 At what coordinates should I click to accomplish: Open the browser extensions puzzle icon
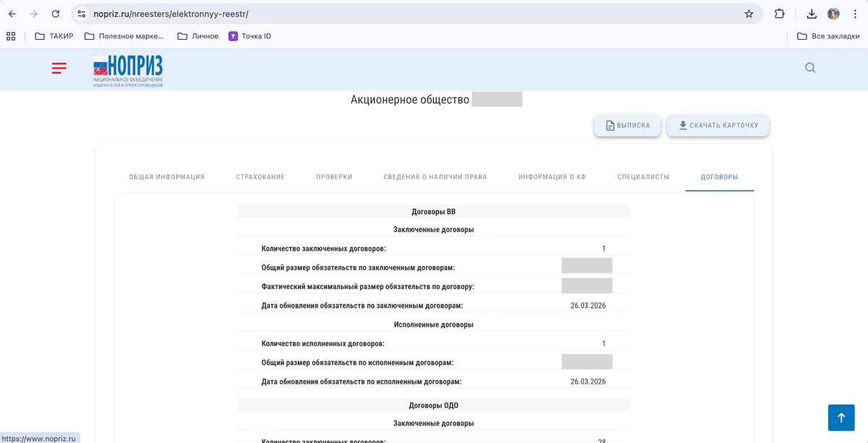[x=780, y=14]
